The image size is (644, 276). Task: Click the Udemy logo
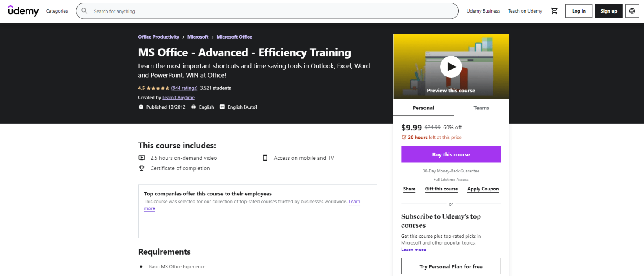pos(23,11)
